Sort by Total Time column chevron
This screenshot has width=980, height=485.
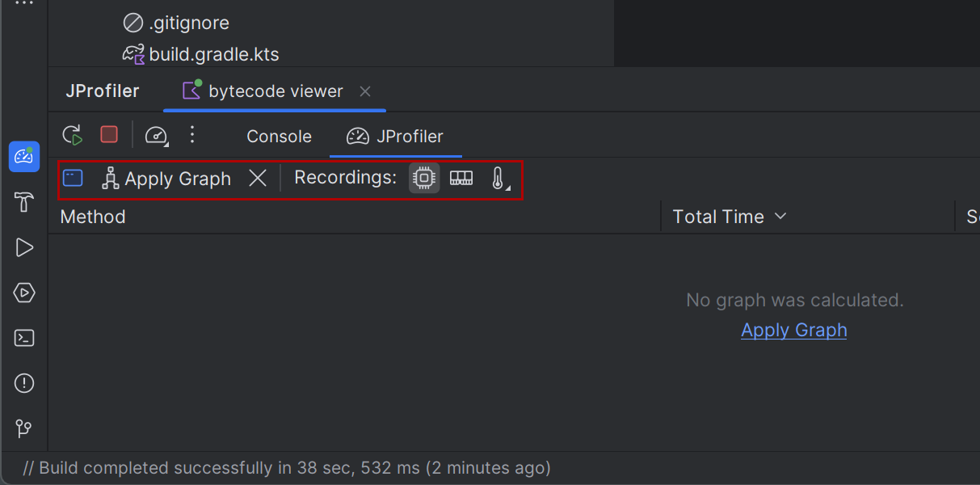[x=780, y=217]
